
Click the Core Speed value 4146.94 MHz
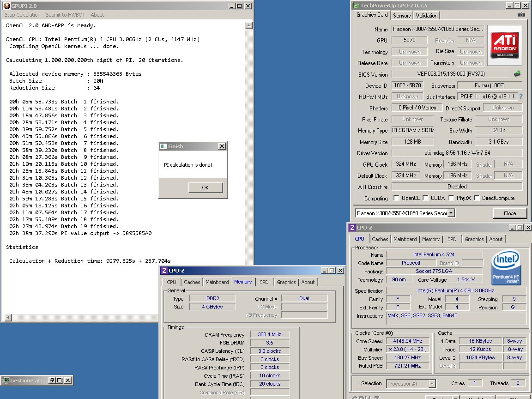click(407, 341)
